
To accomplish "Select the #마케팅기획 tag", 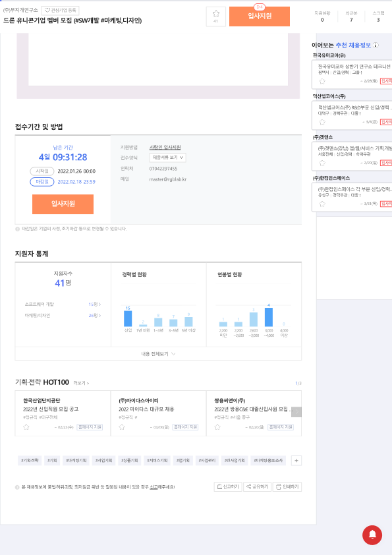I will coord(76,461).
